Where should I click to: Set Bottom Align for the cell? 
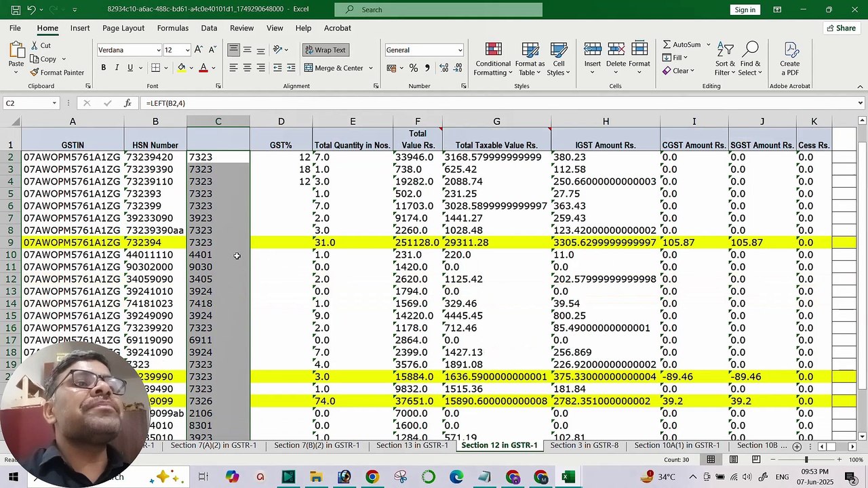click(260, 50)
